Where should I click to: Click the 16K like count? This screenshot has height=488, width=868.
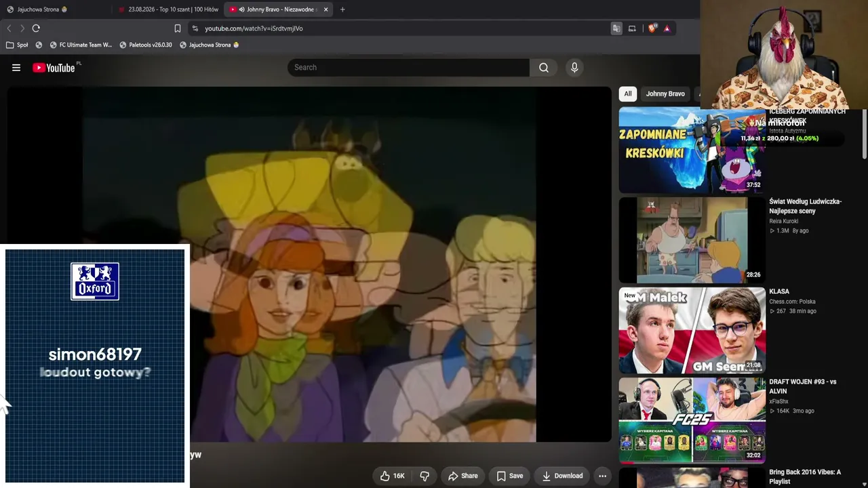[399, 476]
